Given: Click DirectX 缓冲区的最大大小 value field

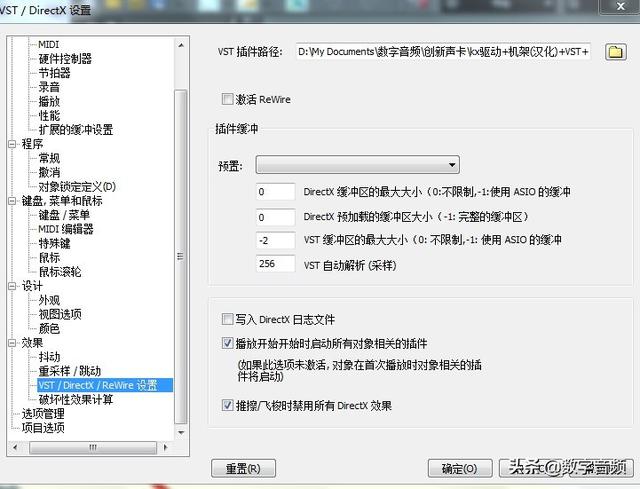Looking at the screenshot, I should click(275, 192).
